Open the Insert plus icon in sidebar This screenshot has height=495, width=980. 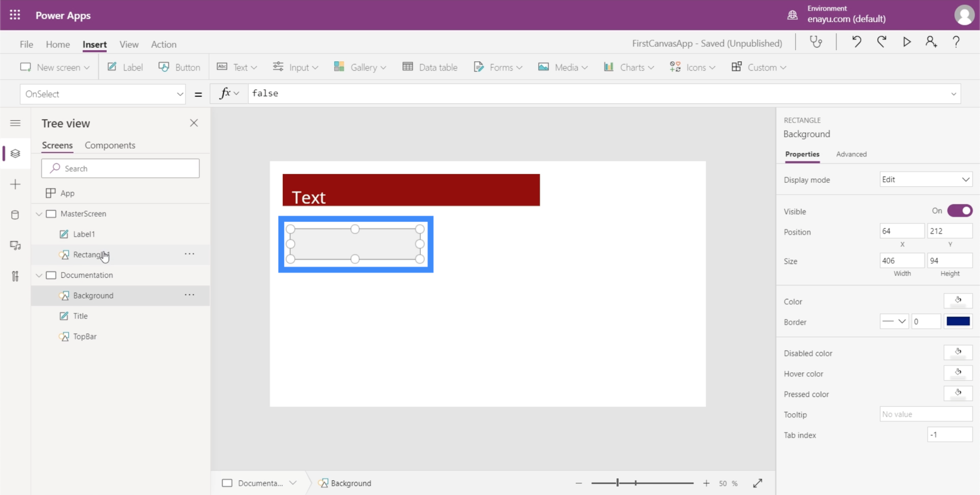(15, 184)
